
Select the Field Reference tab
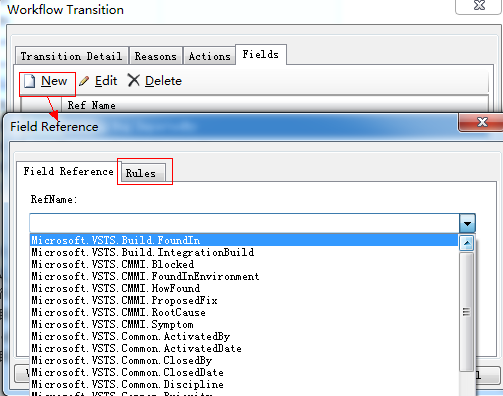[x=68, y=171]
